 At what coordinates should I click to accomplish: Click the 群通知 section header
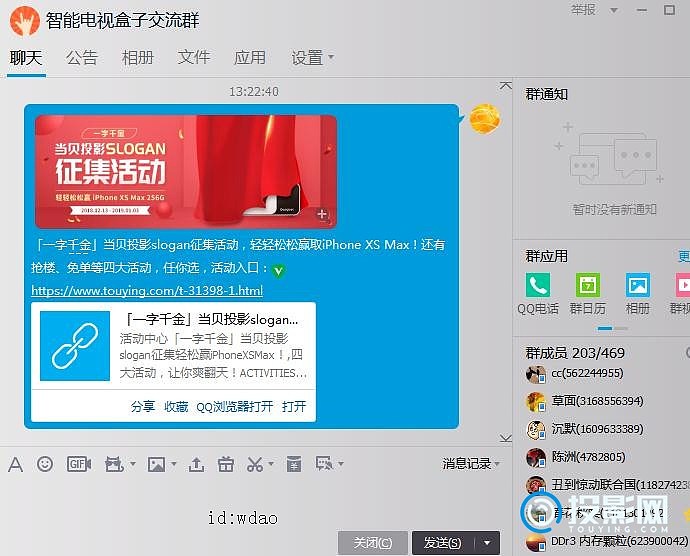(547, 94)
